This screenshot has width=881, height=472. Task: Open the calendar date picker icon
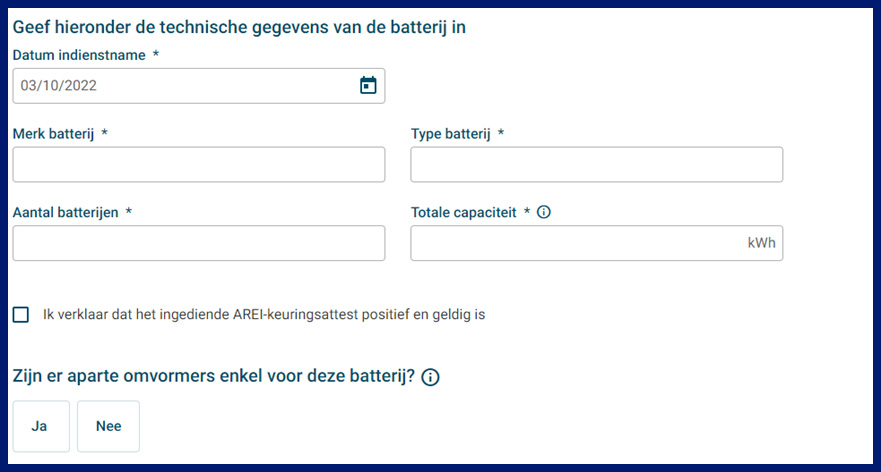(368, 86)
